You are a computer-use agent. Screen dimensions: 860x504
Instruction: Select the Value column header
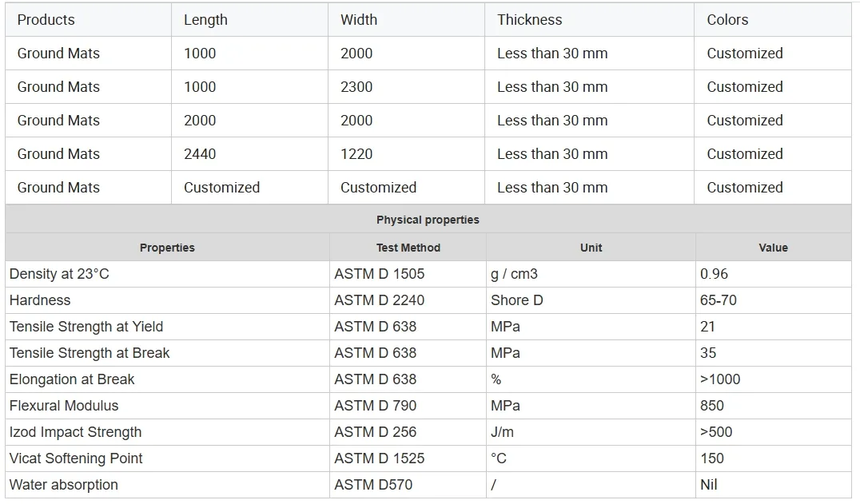click(773, 248)
